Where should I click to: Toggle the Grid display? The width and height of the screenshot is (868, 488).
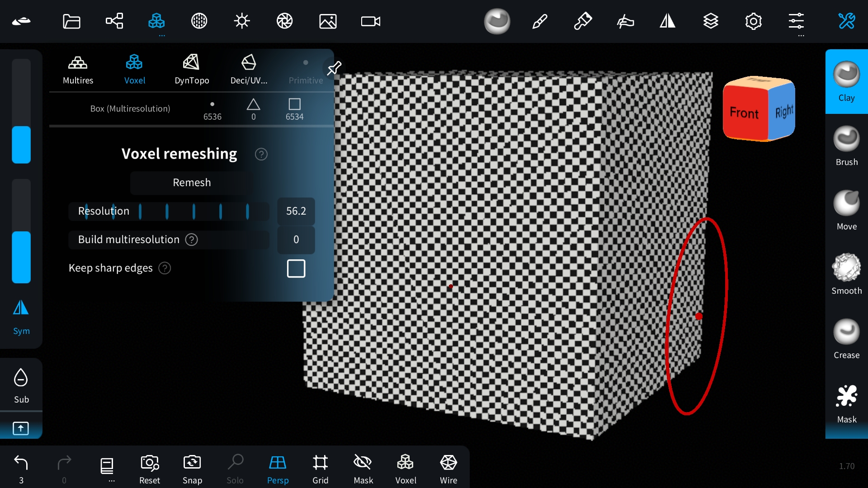tap(320, 469)
